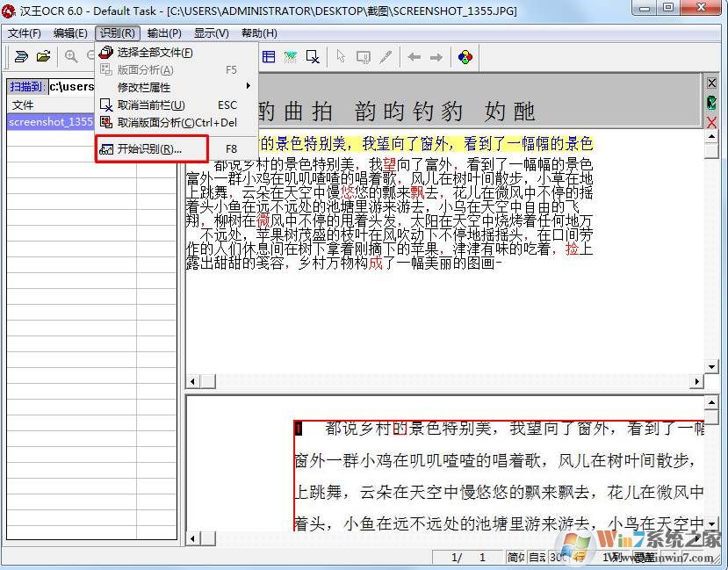Screen dimensions: 728x570
Task: Click the green checkmark confirm icon
Action: click(x=711, y=102)
